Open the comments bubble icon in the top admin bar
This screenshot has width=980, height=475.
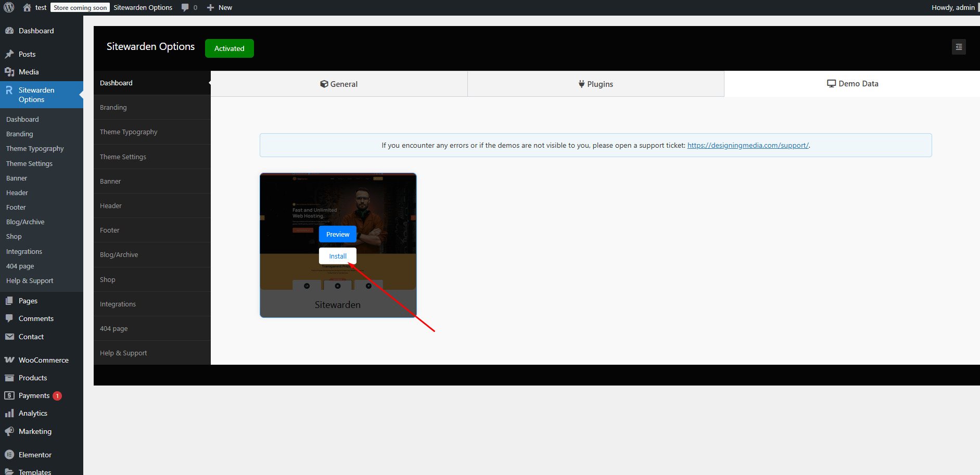(x=185, y=8)
